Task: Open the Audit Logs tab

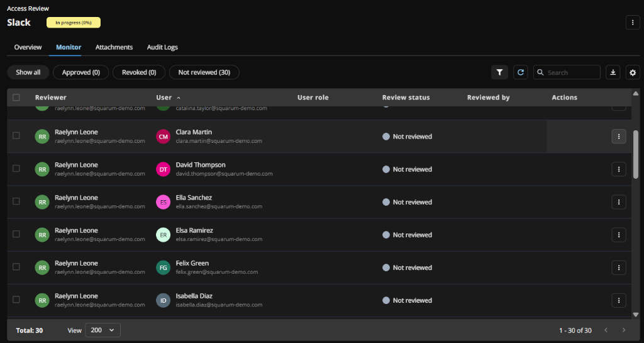Action: point(162,47)
